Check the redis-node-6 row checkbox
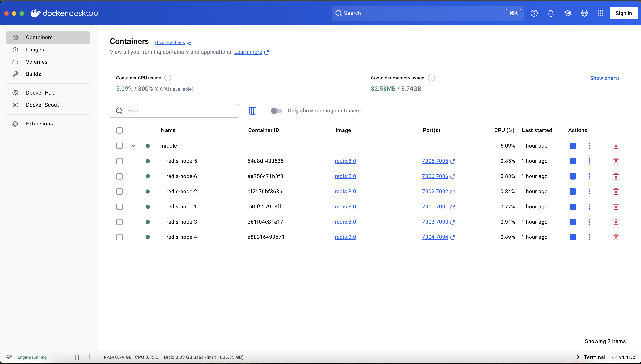 coord(119,176)
